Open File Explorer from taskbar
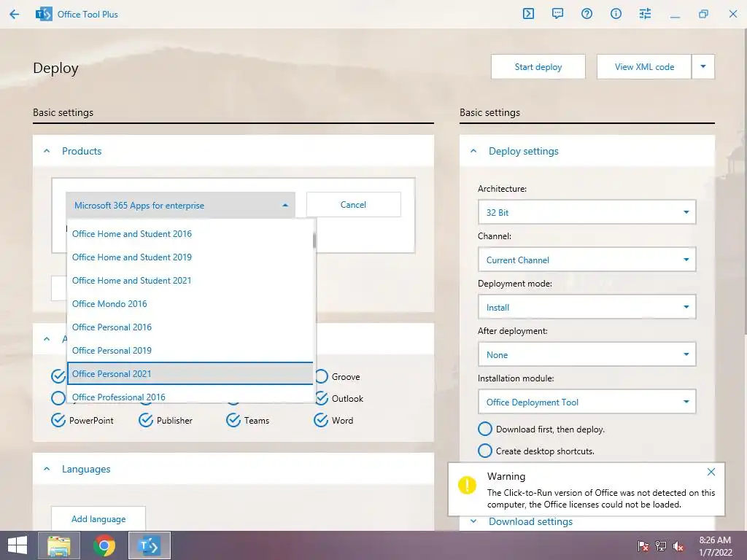Viewport: 747px width, 560px height. click(59, 545)
